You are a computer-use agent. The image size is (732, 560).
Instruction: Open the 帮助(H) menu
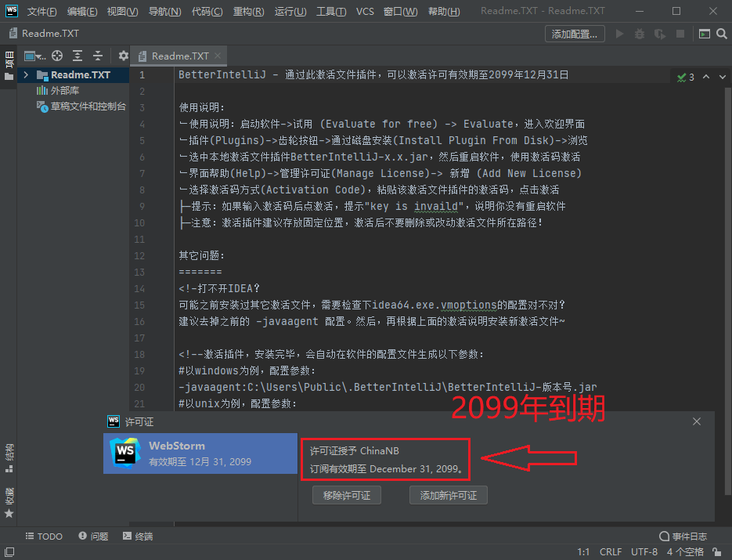[x=443, y=11]
